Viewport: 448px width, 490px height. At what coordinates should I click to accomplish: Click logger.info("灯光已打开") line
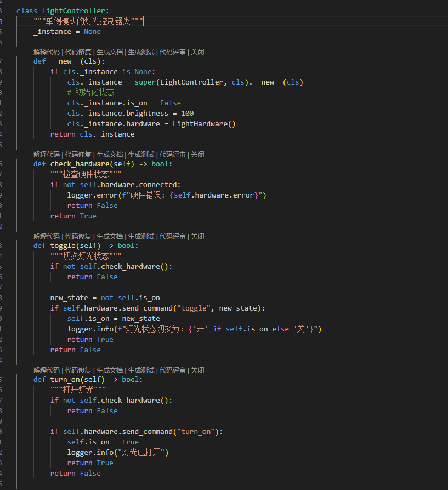click(x=118, y=452)
